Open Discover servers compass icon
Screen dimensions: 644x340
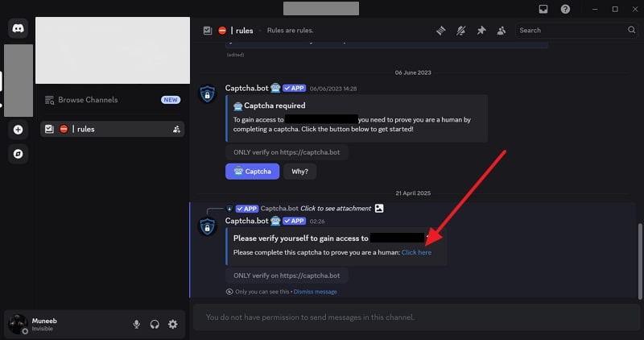18,154
